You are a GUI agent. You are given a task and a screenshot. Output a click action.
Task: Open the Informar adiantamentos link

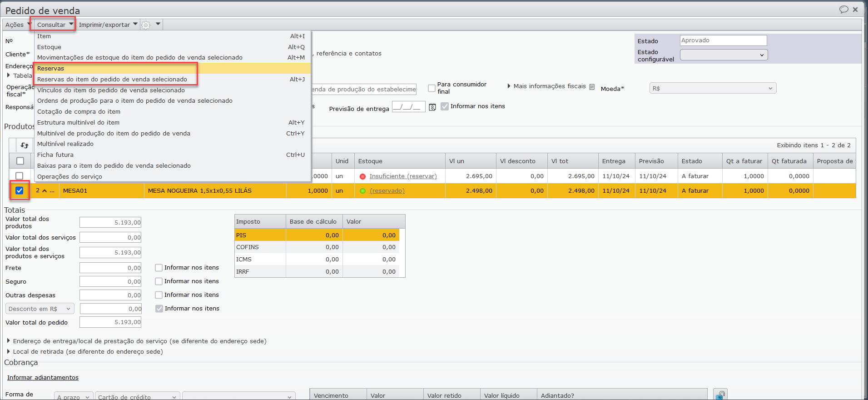(43, 378)
